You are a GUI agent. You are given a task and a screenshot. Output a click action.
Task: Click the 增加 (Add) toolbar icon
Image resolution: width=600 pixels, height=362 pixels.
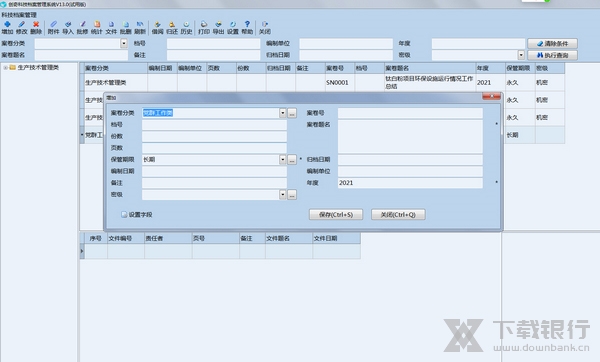tap(7, 28)
